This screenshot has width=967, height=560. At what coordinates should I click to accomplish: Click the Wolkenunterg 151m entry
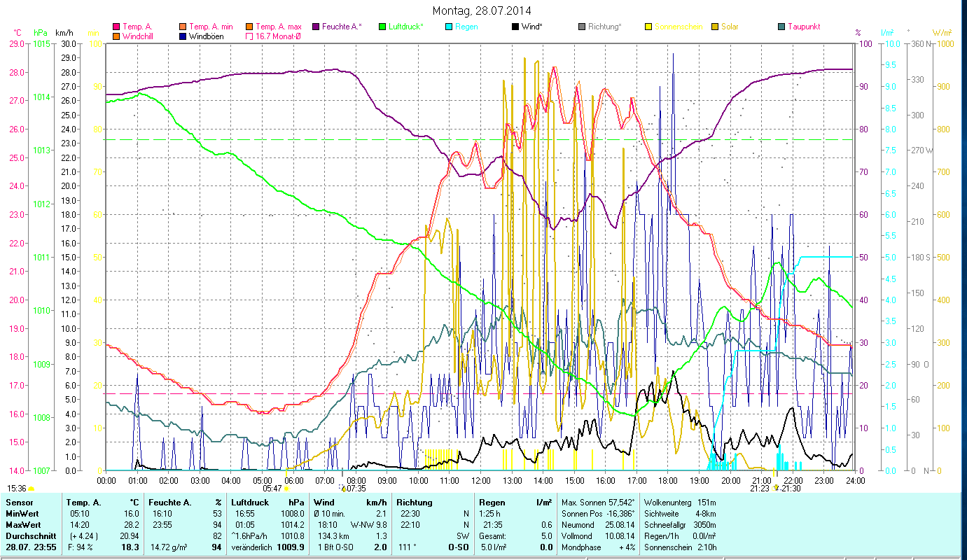[679, 503]
